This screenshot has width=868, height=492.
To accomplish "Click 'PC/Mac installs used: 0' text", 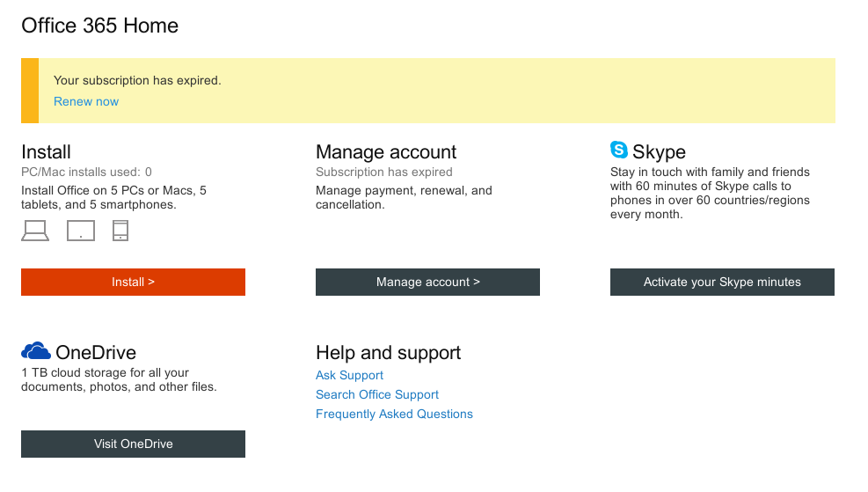I will click(86, 172).
